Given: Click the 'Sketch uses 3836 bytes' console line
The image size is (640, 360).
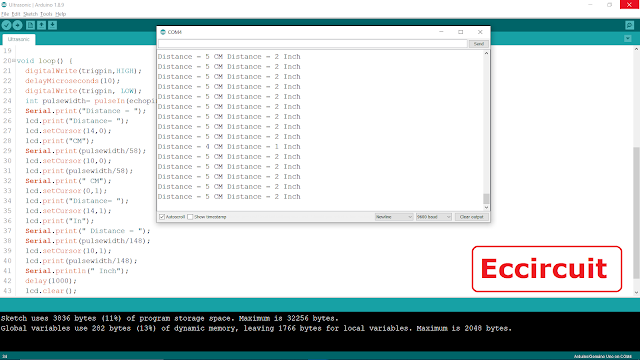Looking at the screenshot, I should click(169, 318).
